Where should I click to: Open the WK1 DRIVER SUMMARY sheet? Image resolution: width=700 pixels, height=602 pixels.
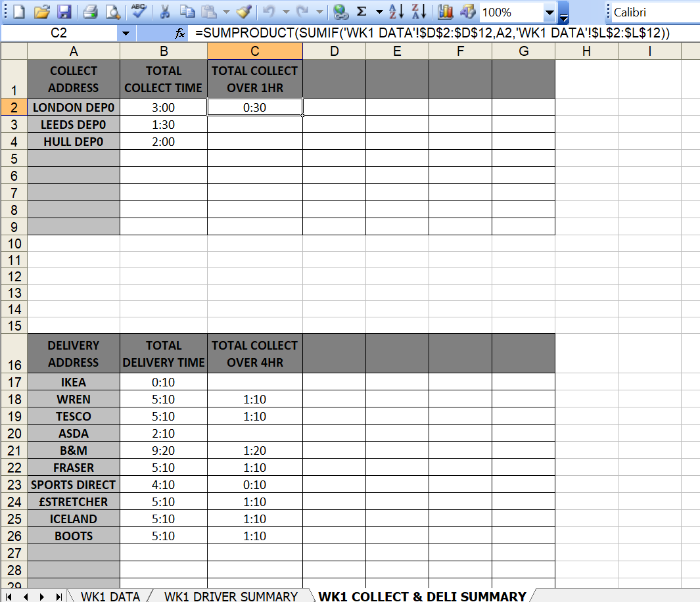230,597
